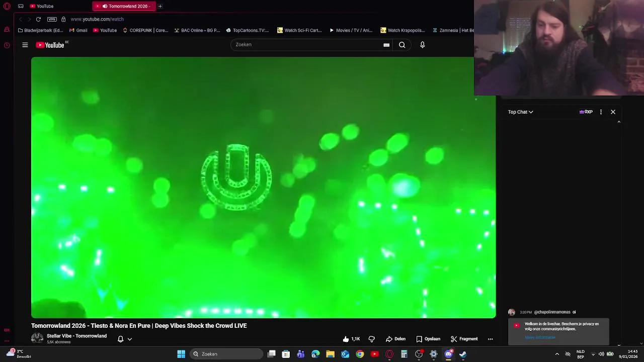Open the Watch Sci-Fi Cart bookmark

coord(299,30)
